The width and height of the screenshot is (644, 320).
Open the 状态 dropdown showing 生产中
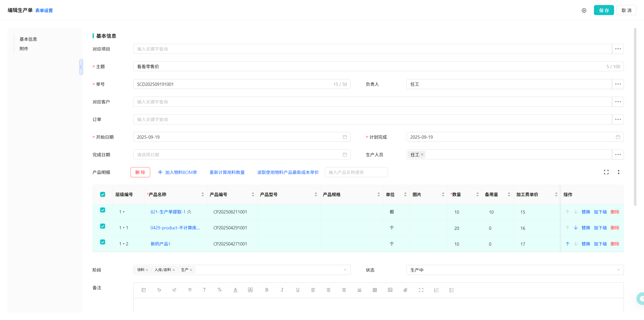click(515, 270)
